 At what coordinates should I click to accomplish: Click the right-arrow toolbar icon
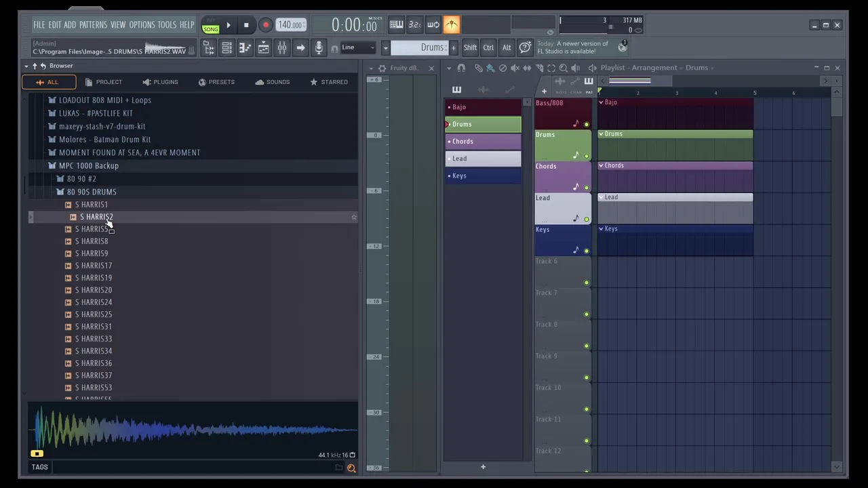[x=300, y=47]
